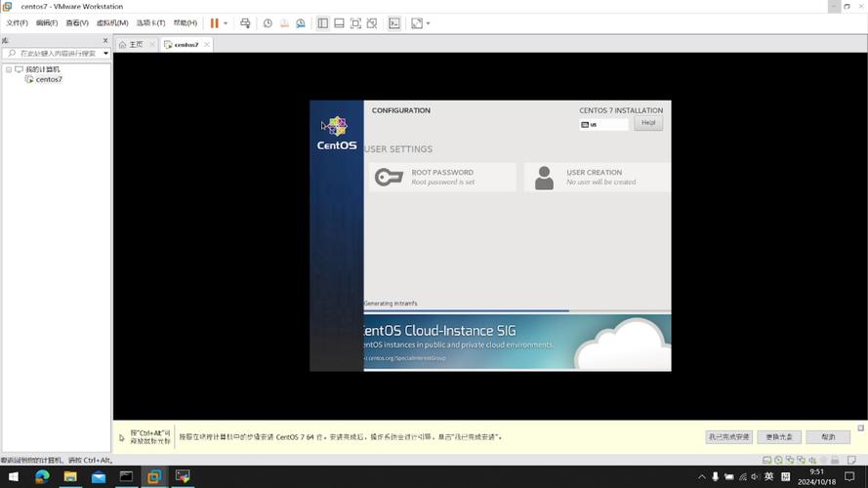Viewport: 868px width, 488px height.
Task: Click the CD/DVD drive status bar icon
Action: click(778, 460)
